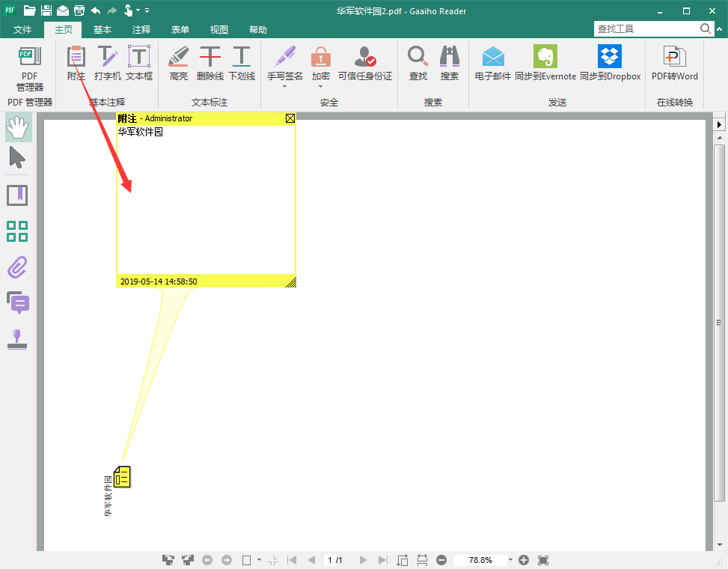Click the plus button to zoom in

524,559
